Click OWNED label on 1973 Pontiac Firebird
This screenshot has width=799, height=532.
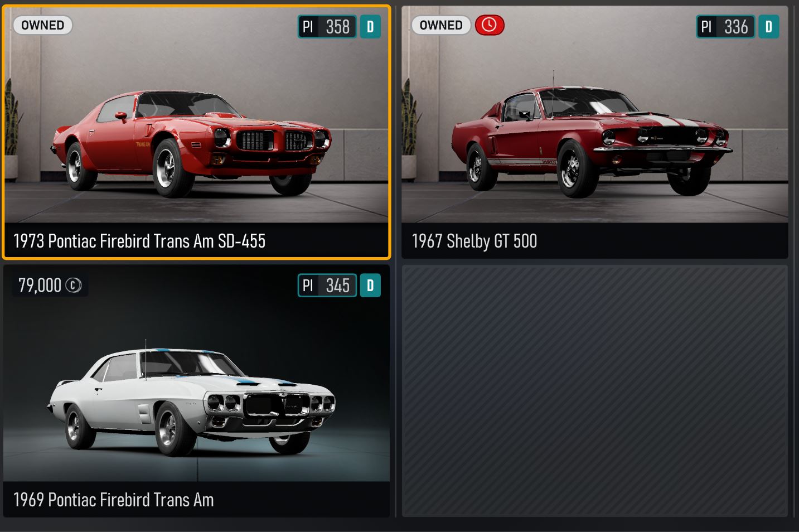(43, 25)
